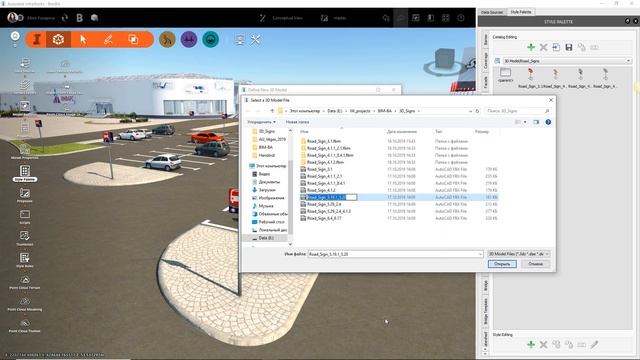Open the Упорядочить dropdown menu
640x360 pixels.
tap(261, 122)
